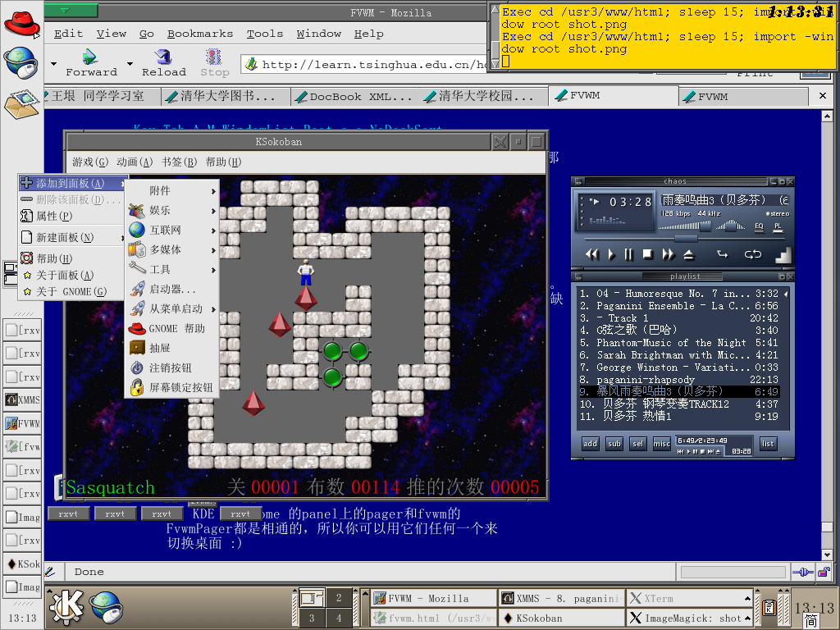Click the XMMS entry in left window list
The height and width of the screenshot is (630, 840).
(22, 400)
